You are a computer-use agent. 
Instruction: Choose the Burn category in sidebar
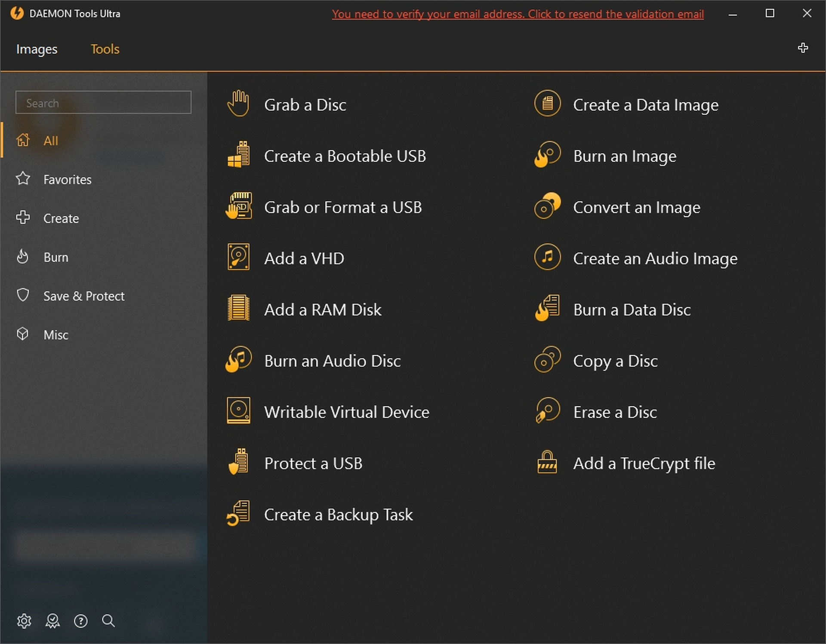[104, 257]
